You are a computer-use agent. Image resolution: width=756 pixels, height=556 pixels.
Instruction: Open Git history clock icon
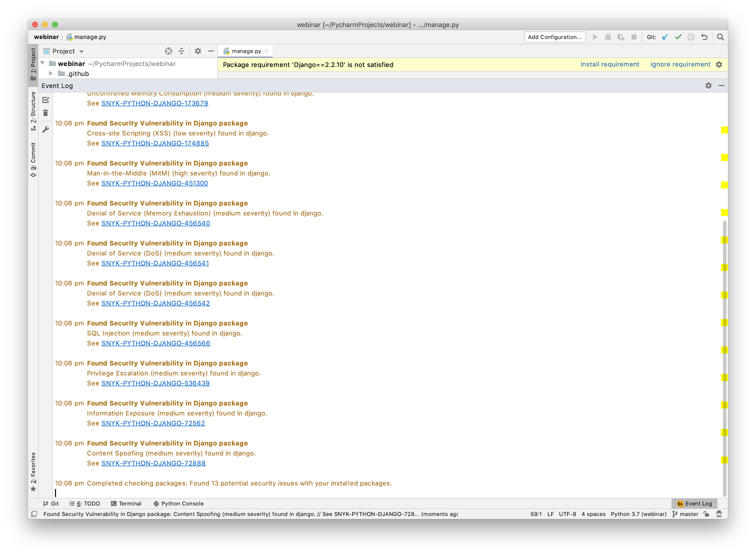691,37
